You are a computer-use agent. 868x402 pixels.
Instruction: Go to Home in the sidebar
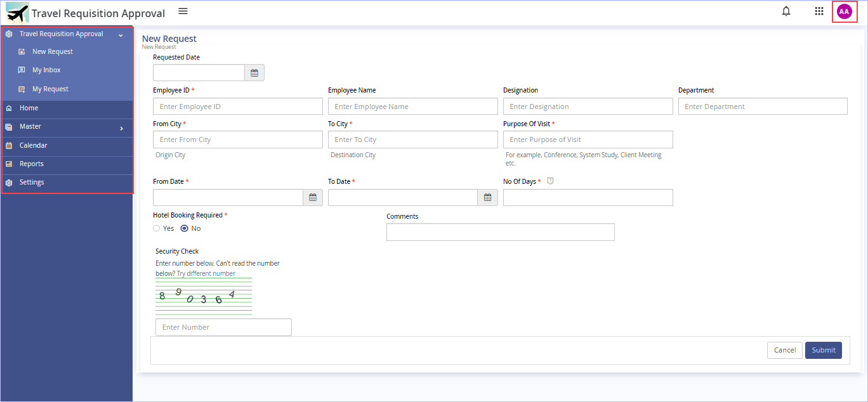pyautogui.click(x=29, y=108)
